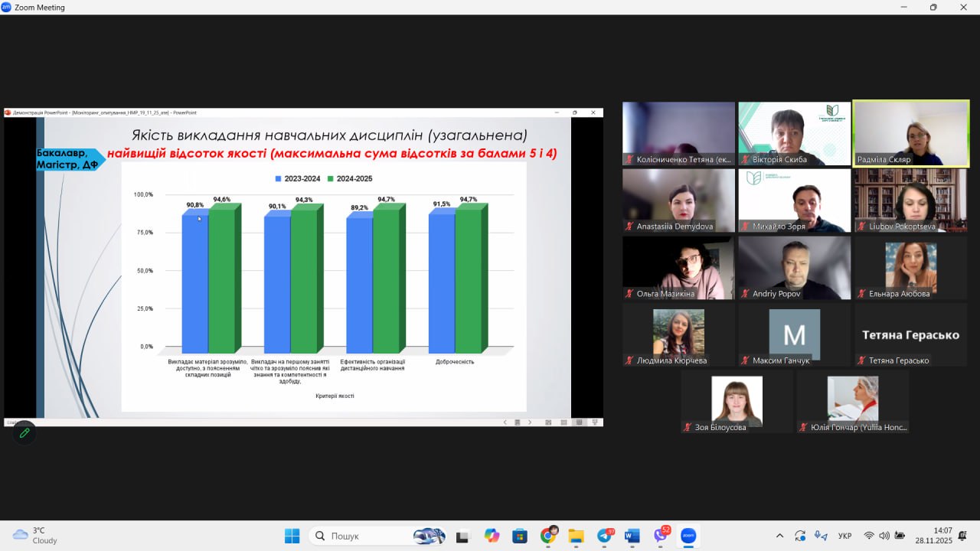Switch to slide sorter view icon
This screenshot has width=980, height=551.
[x=564, y=422]
